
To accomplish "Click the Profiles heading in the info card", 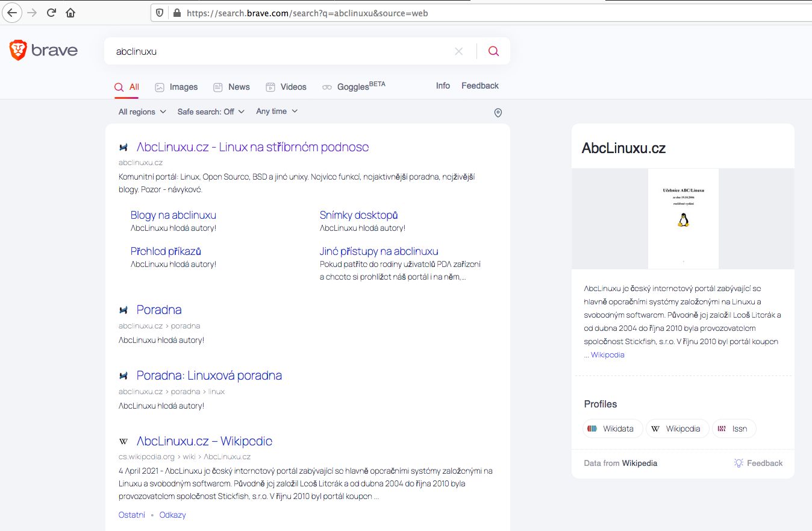I will (601, 404).
